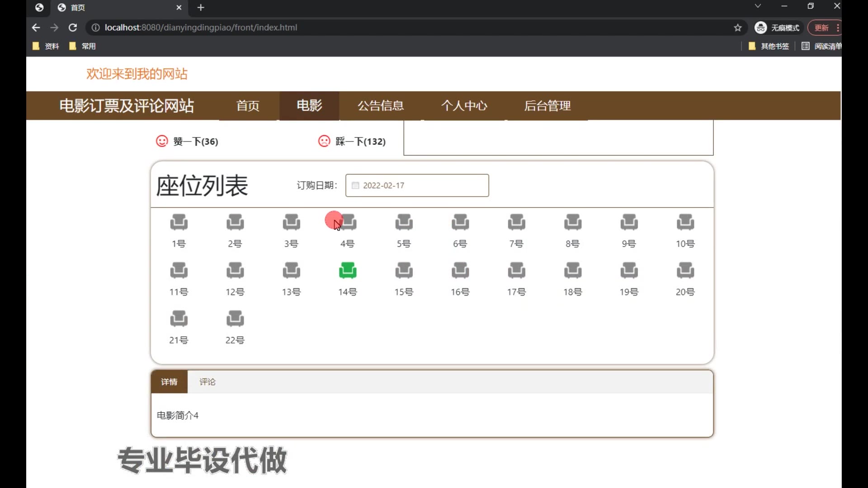Open 后台管理 link
This screenshot has height=488, width=868.
547,106
